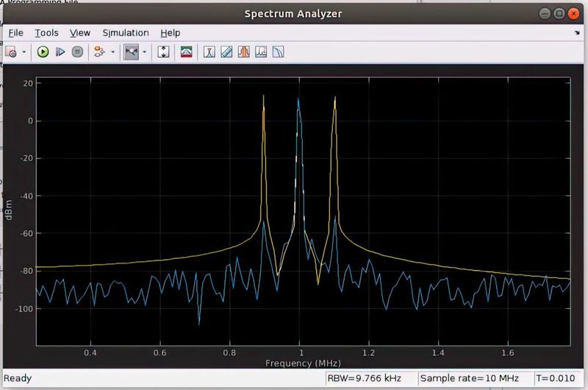Click the highlight block icon
Image resolution: width=588 pixels, height=390 pixels.
point(98,52)
